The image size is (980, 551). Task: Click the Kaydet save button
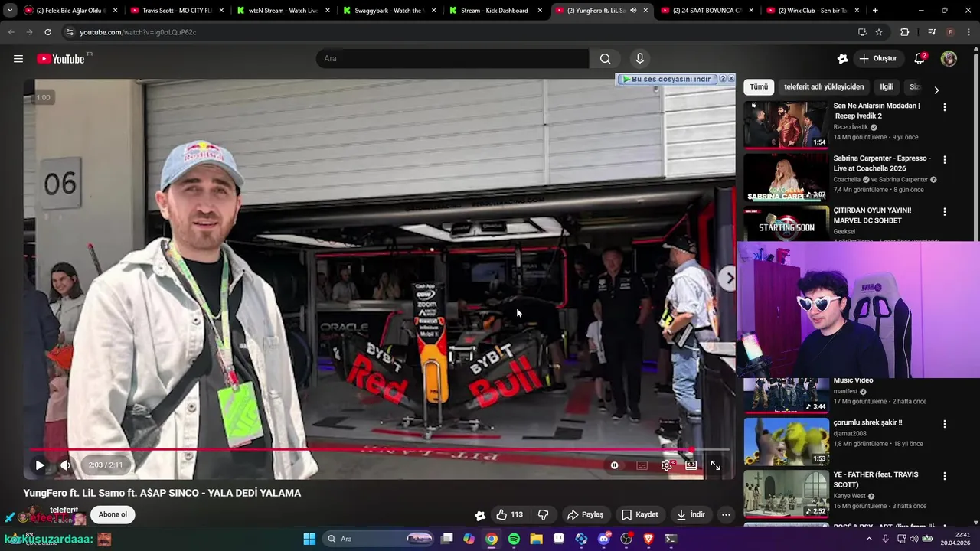[639, 514]
